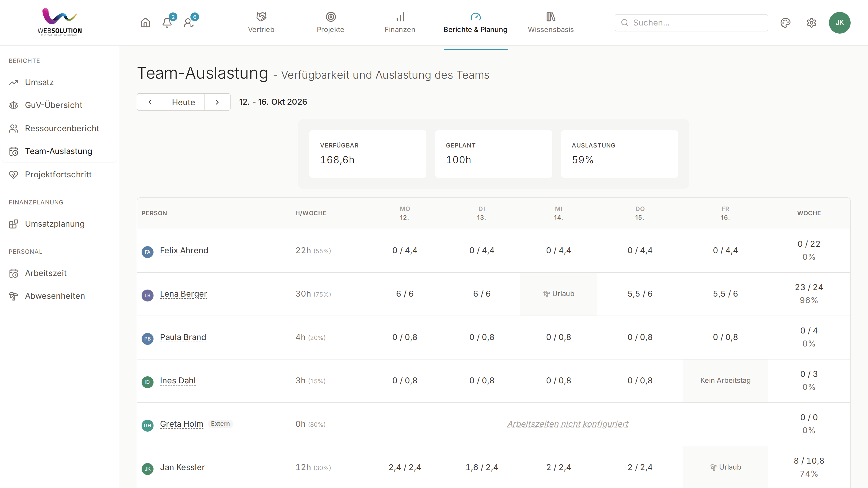Open Ressourcenbericht in the sidebar

59,128
